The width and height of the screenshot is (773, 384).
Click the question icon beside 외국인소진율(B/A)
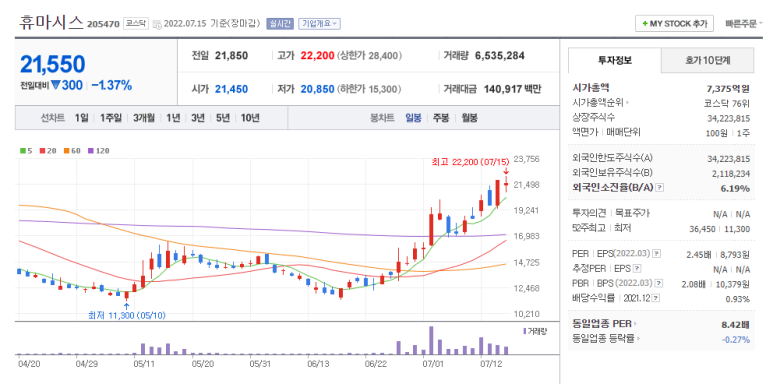pyautogui.click(x=661, y=188)
